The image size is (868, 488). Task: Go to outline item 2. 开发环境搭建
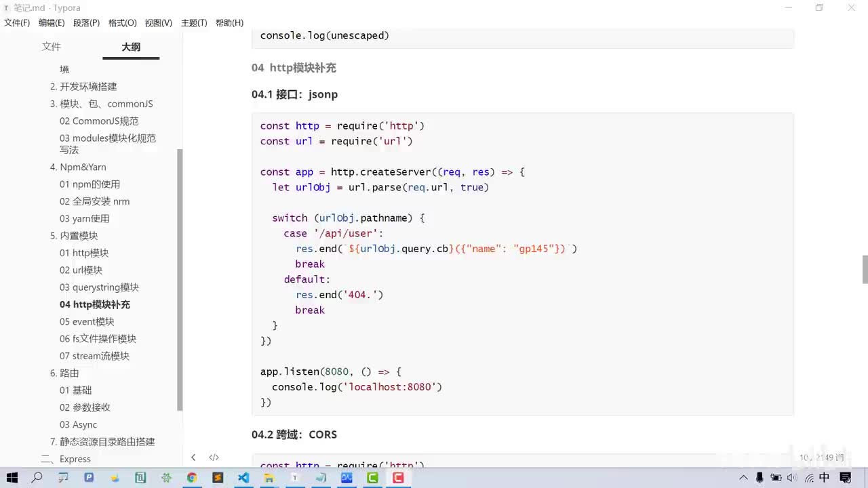[83, 87]
